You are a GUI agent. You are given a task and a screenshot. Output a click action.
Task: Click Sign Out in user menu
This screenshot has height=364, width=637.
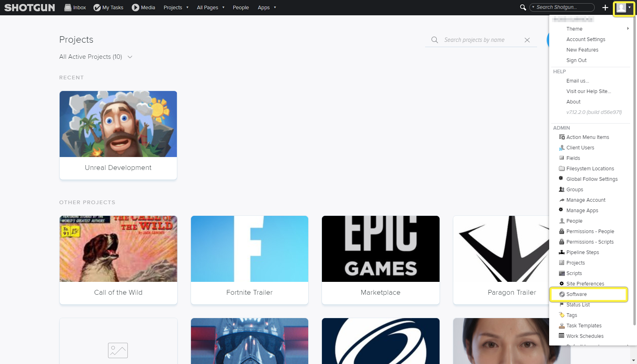point(576,60)
